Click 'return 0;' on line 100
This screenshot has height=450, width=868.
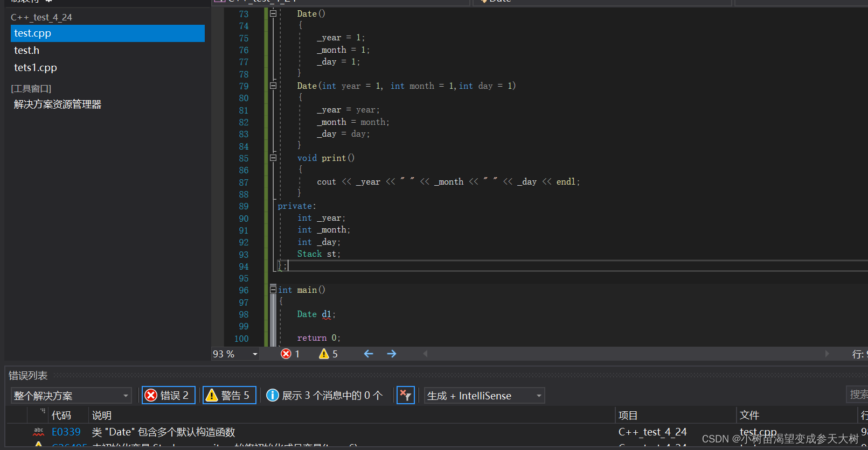click(318, 338)
